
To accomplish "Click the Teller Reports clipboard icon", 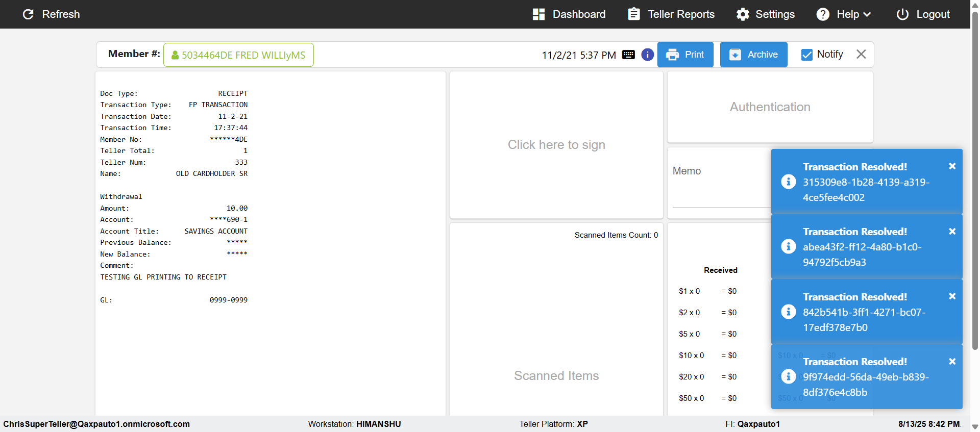I will [634, 14].
